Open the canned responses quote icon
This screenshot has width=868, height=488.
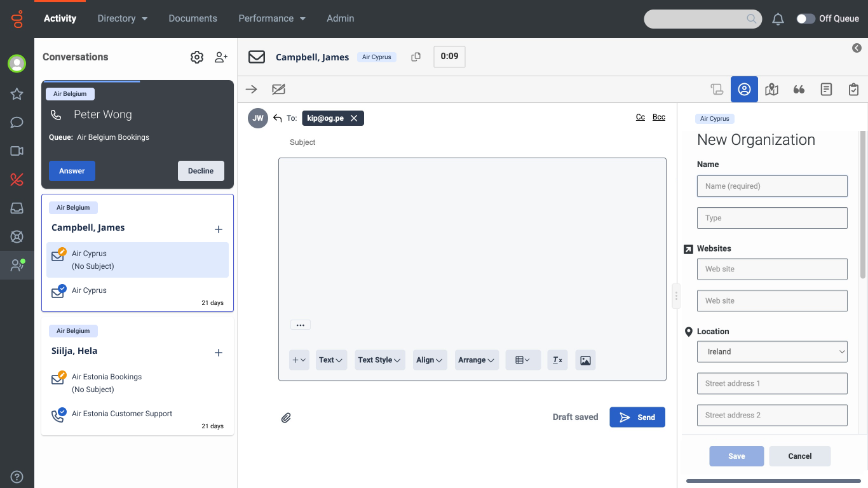point(799,90)
